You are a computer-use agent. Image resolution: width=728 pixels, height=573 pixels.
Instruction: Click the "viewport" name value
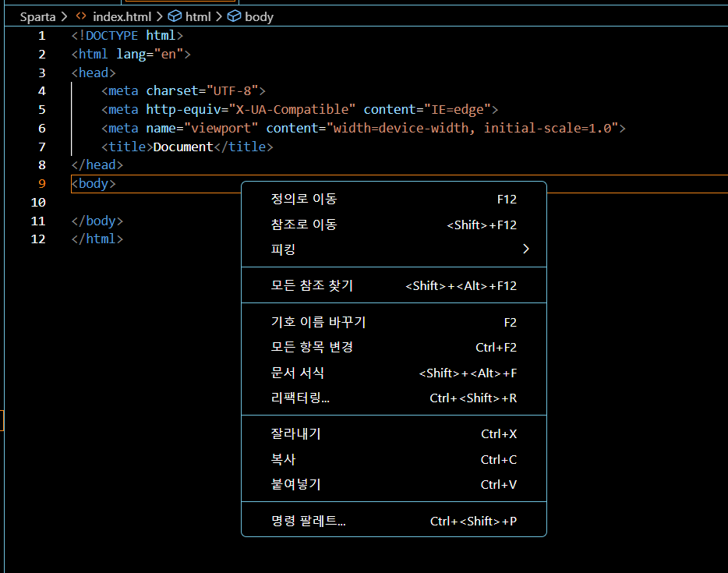pos(221,128)
